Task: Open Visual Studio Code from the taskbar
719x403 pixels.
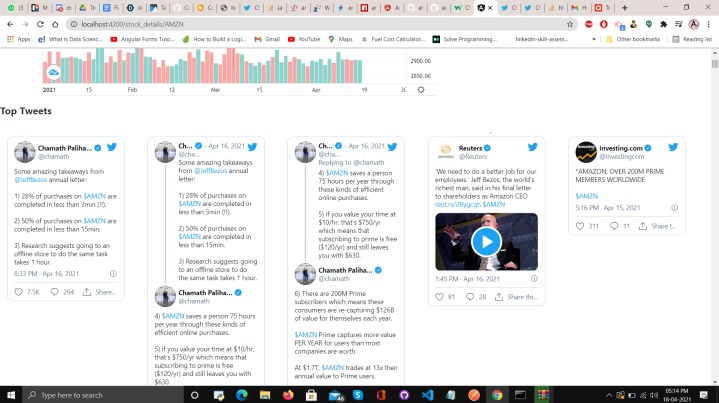Action: (427, 395)
